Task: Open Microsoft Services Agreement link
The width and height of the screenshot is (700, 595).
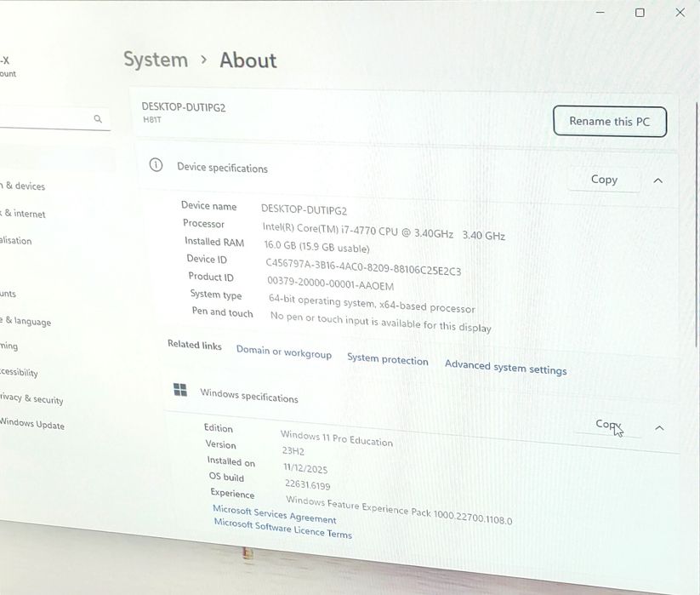Action: pos(275,513)
